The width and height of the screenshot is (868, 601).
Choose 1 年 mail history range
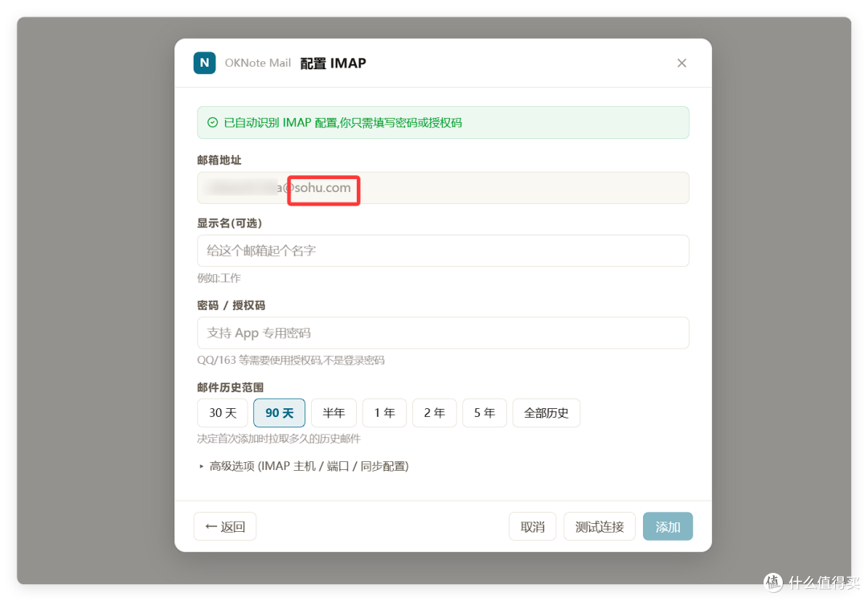[385, 413]
